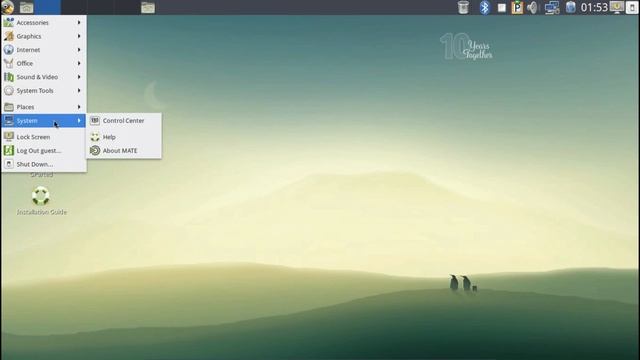Click the Accessories category icon
Screen dimensions: 640x360
[9, 22]
